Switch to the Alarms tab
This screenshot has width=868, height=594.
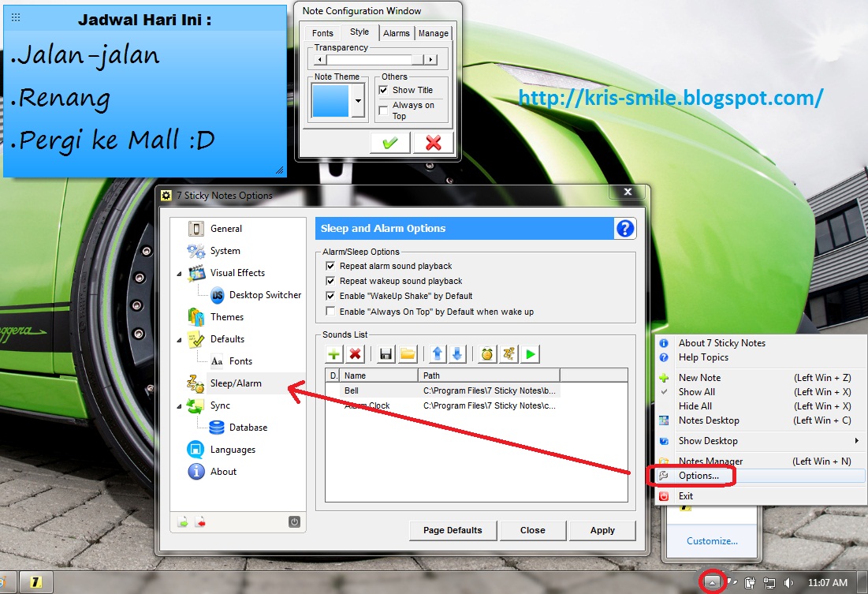tap(396, 32)
